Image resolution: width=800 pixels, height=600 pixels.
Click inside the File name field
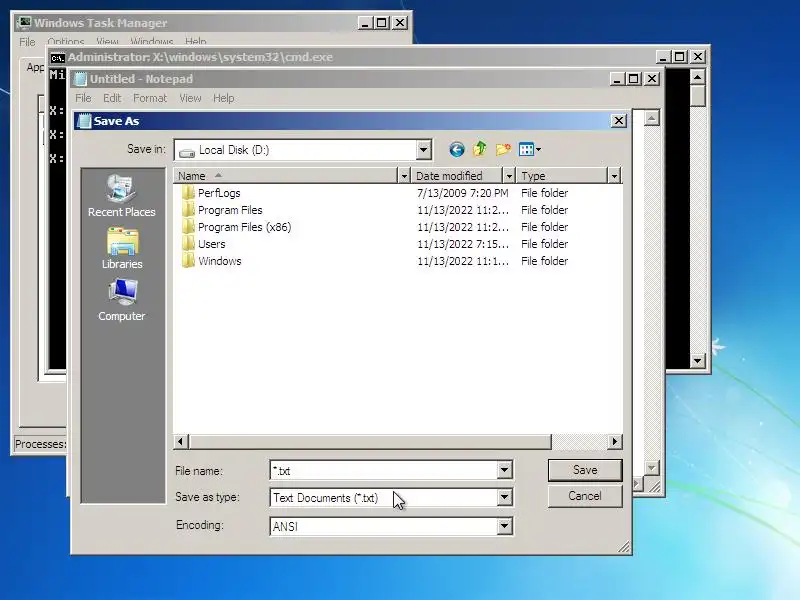click(x=383, y=470)
